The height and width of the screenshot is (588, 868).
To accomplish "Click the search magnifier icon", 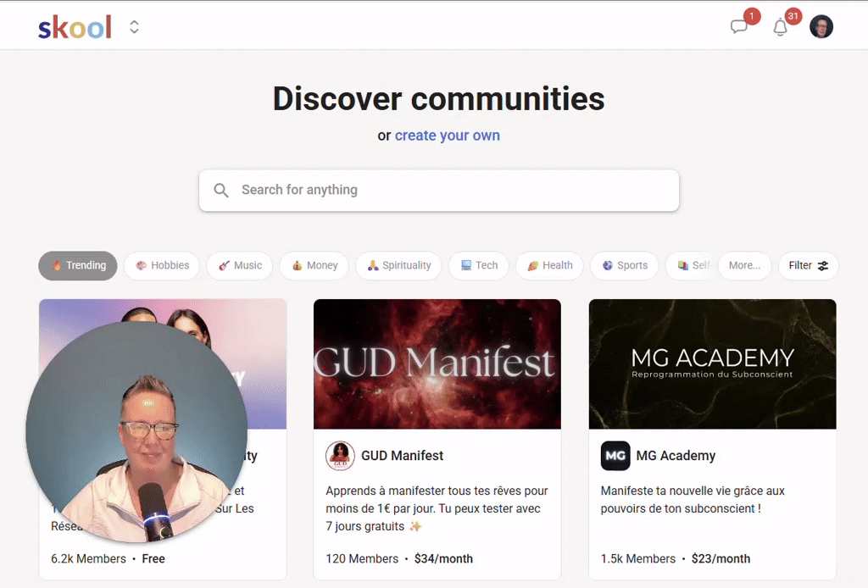I will click(x=221, y=191).
